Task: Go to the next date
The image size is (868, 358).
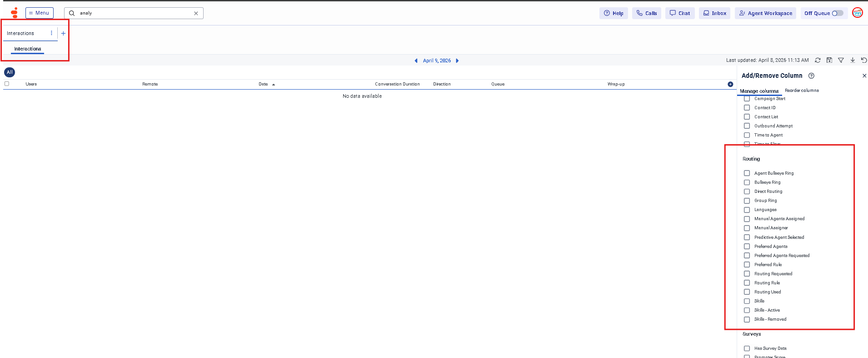Action: [457, 61]
